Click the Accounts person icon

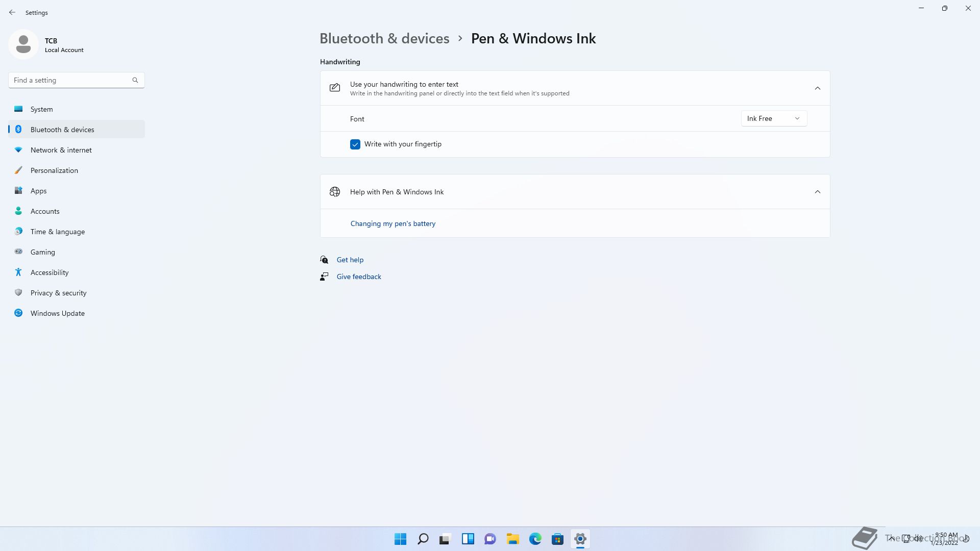point(18,211)
